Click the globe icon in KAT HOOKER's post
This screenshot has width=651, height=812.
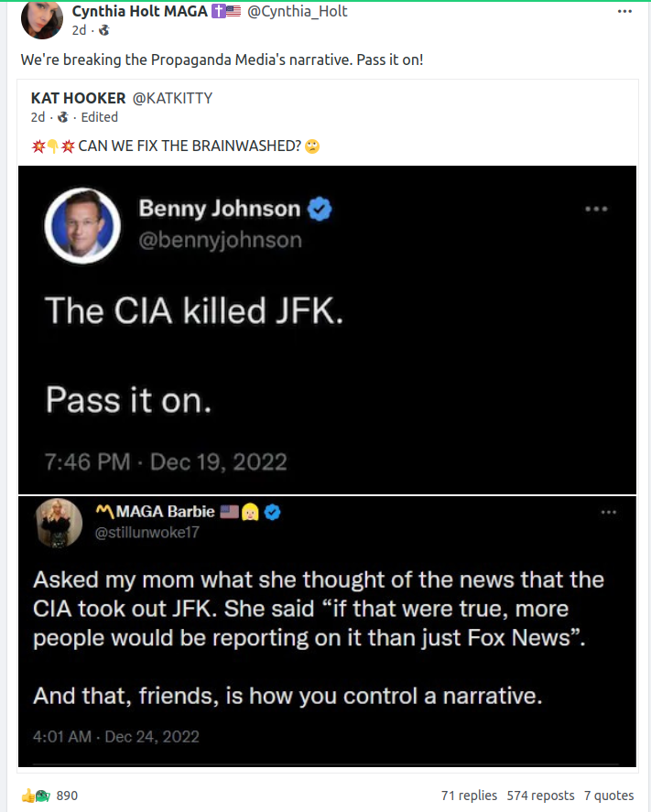pos(63,117)
